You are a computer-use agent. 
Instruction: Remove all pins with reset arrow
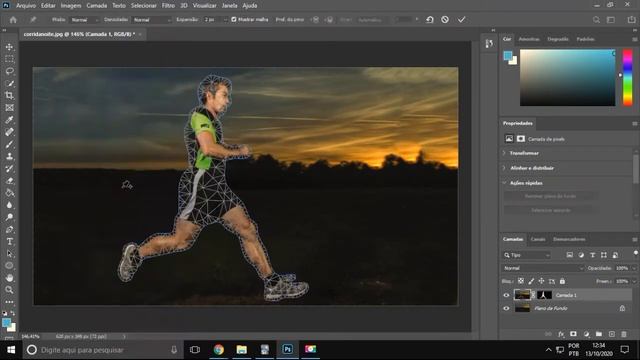430,20
